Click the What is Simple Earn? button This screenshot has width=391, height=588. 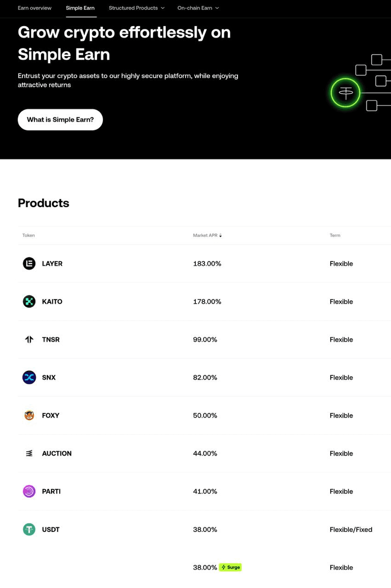(60, 119)
